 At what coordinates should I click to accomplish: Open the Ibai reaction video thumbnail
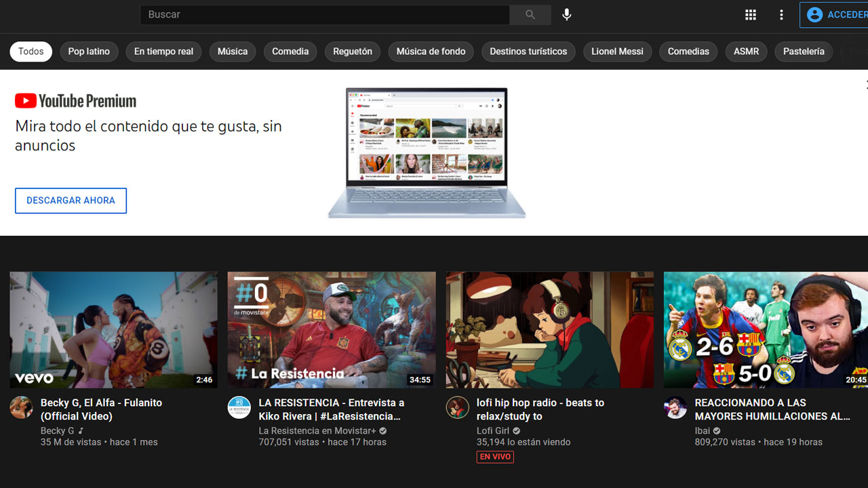tap(766, 330)
